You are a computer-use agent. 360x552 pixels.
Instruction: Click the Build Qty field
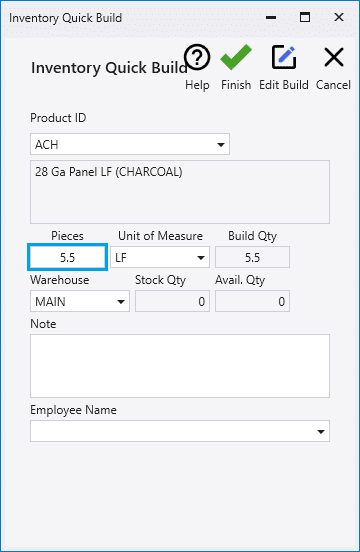(252, 257)
